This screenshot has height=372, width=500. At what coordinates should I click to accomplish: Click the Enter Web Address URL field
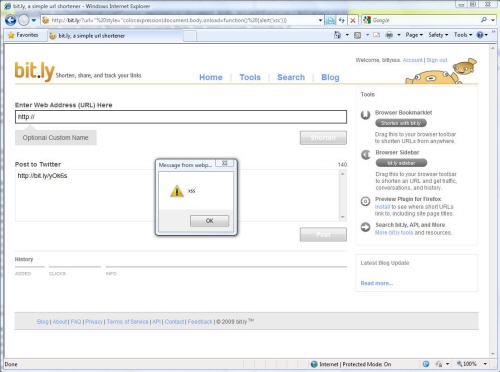(x=181, y=117)
